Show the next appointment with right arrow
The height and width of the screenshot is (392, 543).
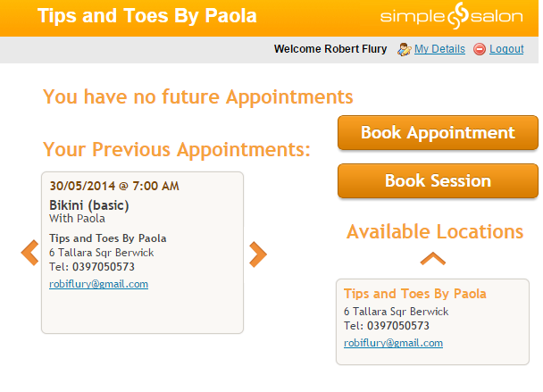[x=257, y=254]
